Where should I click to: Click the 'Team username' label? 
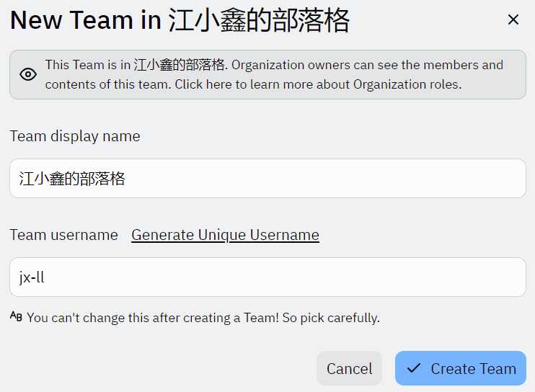tap(63, 235)
